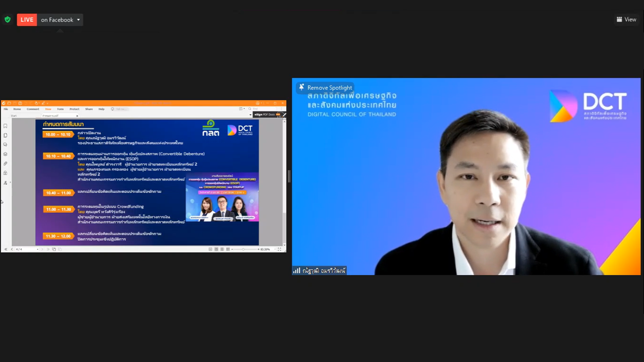
Task: Open the Help ribbon tab
Action: pos(101,109)
